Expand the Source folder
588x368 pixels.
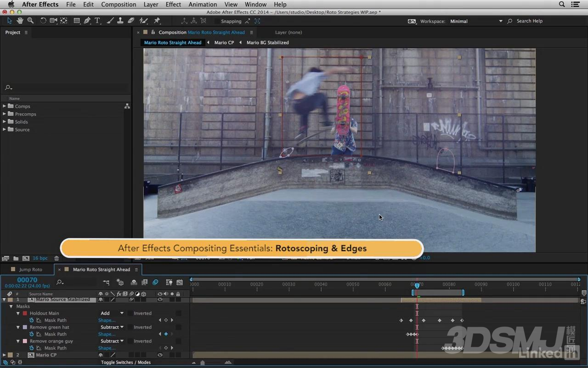(4, 130)
